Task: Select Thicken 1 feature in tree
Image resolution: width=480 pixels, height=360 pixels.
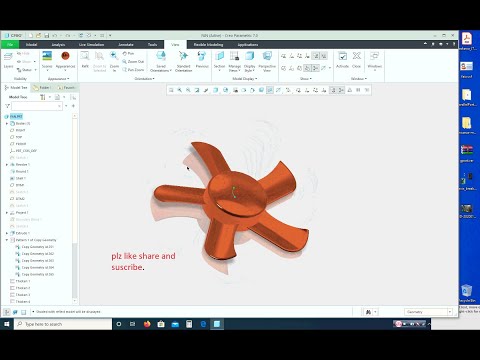Action: click(20, 281)
